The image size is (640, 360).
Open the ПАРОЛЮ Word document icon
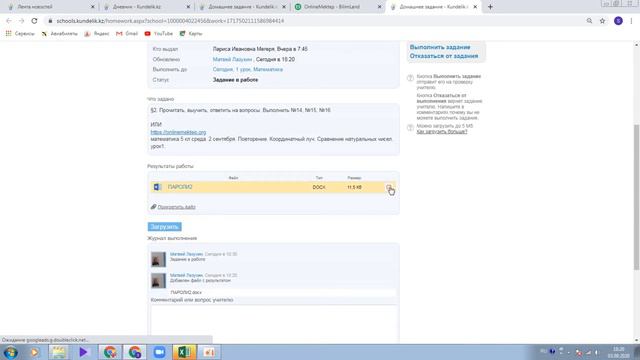[157, 187]
